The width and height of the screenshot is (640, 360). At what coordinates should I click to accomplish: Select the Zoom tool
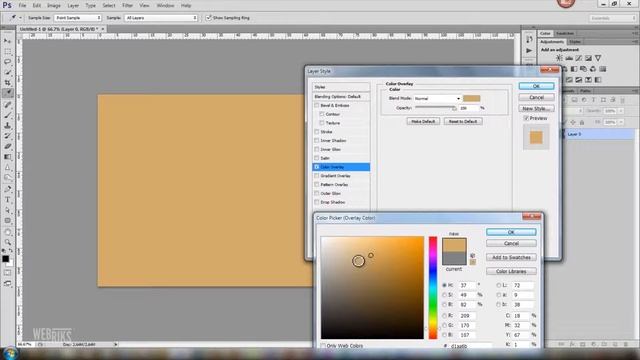pyautogui.click(x=7, y=242)
